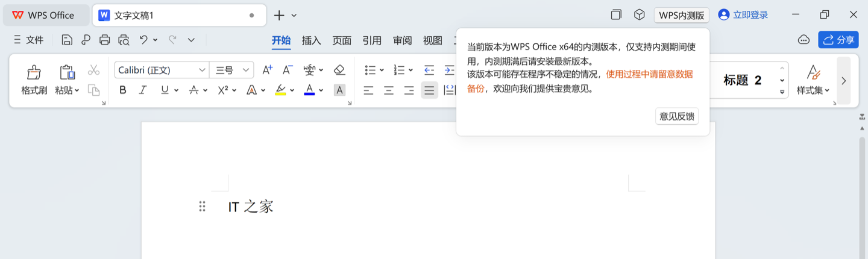Click the Copy icon below scissors
This screenshot has height=259, width=868.
coord(93,90)
